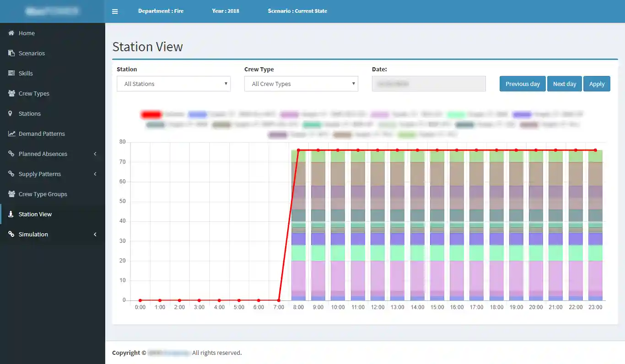The image size is (625, 364).
Task: Open the Crew Type dropdown
Action: tap(301, 84)
